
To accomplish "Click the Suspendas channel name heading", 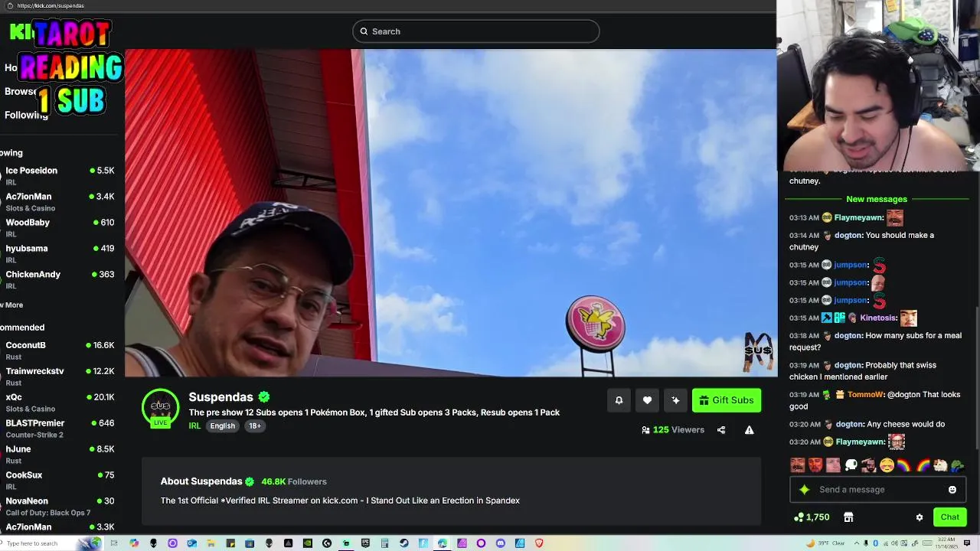I will tap(221, 397).
